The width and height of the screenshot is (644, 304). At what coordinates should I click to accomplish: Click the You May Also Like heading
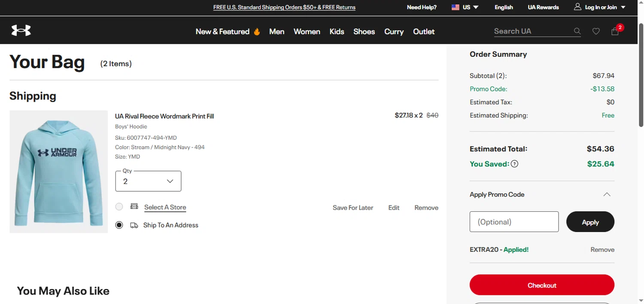coord(63,291)
